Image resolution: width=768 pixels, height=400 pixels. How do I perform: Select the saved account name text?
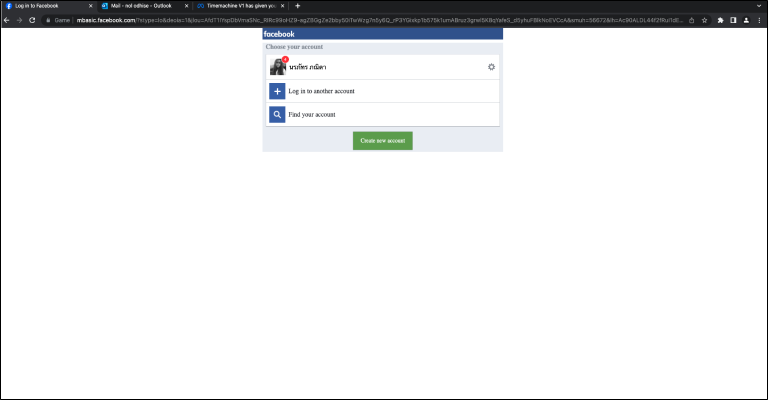point(308,67)
